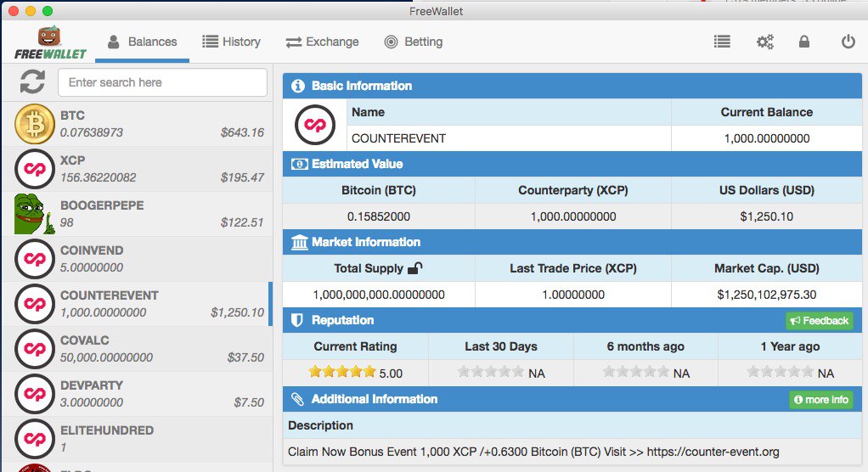868x472 pixels.
Task: Click the Estimated Value money icon
Action: (299, 165)
